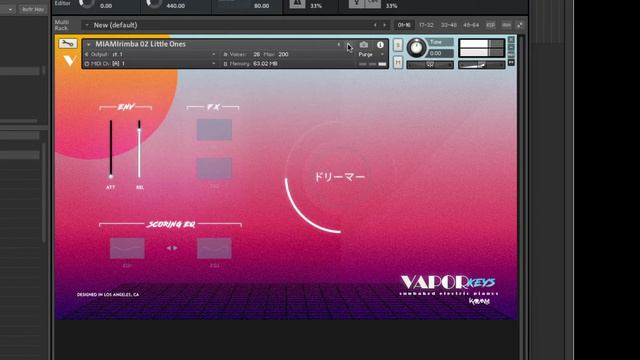Click the MIAMIrimba 02 Little Ones name
640x360 pixels.
(140, 44)
